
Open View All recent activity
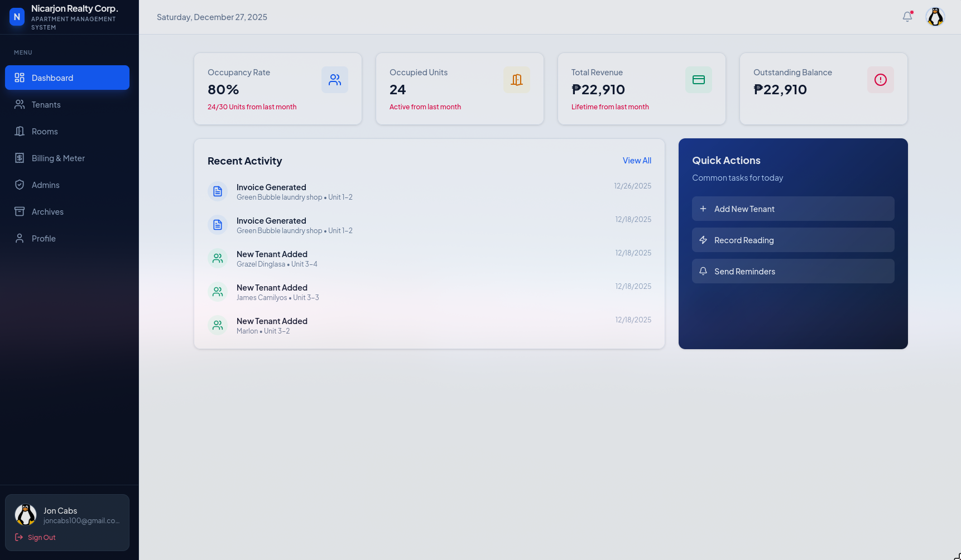point(637,160)
